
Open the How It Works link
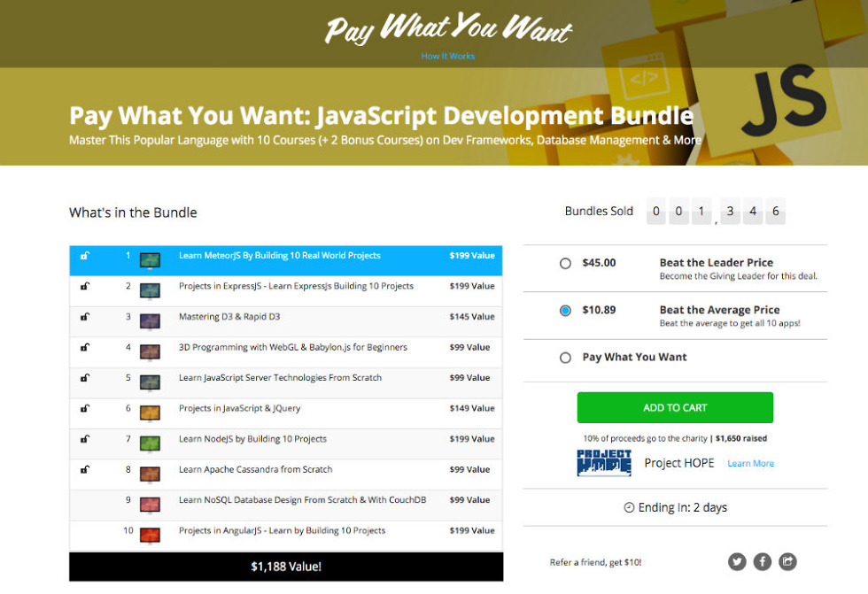click(448, 56)
